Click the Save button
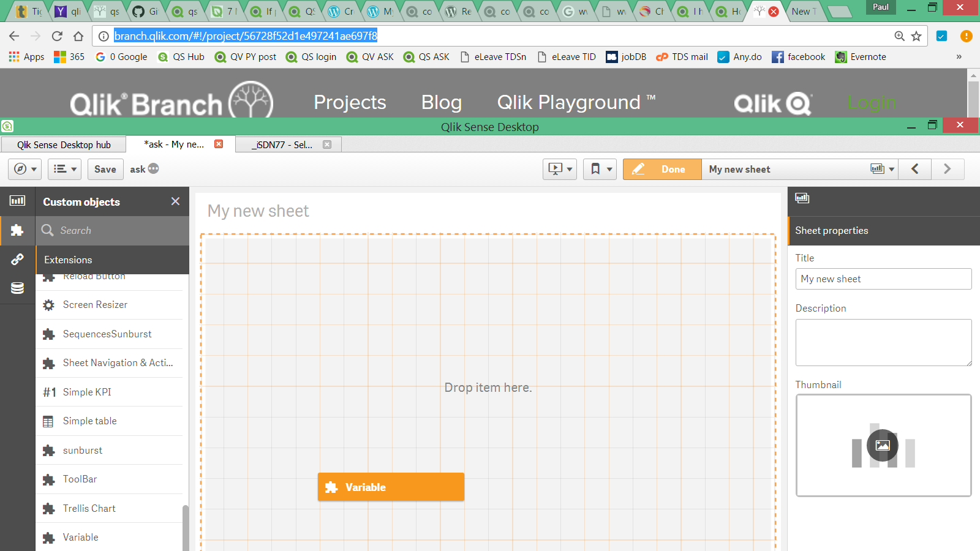 (105, 169)
